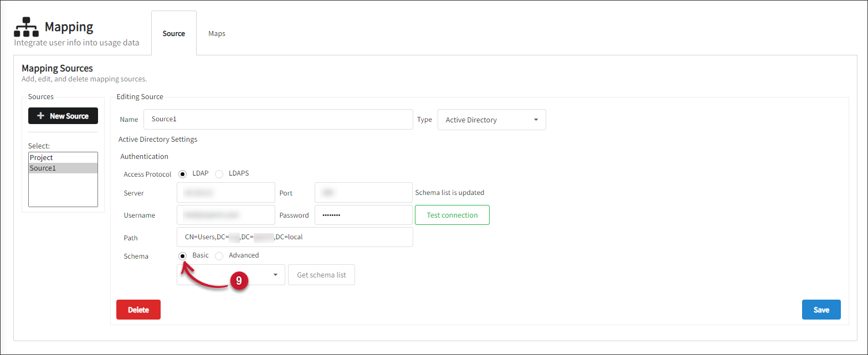Select the Basic schema option
The height and width of the screenshot is (355, 868).
(183, 255)
